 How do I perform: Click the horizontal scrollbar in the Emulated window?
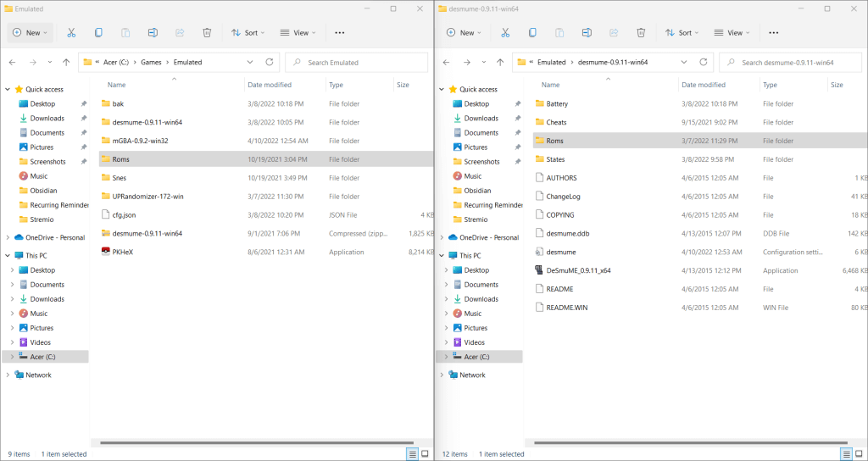256,442
